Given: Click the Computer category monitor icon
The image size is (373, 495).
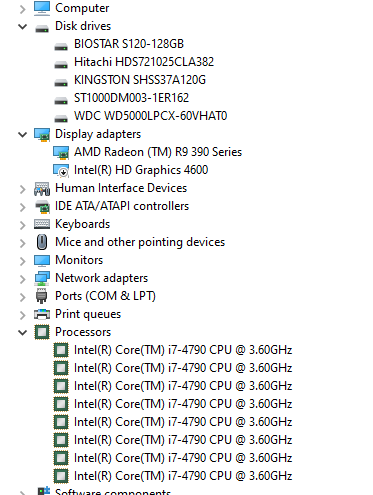Looking at the screenshot, I should 42,8.
